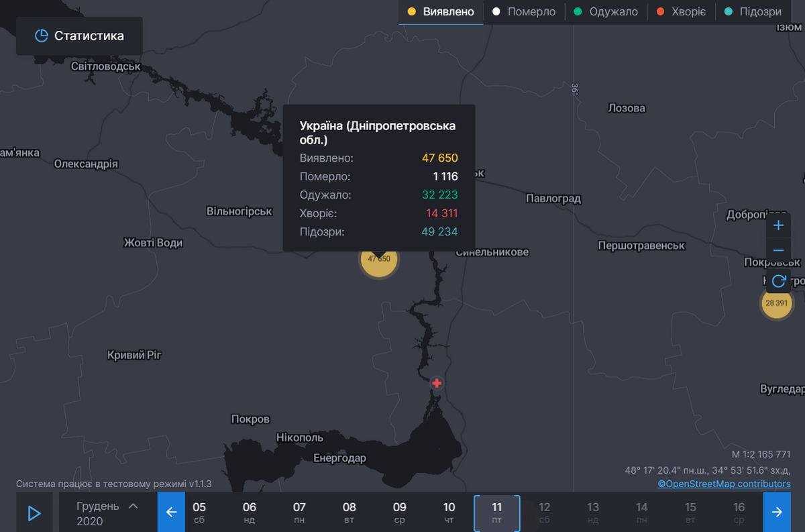The width and height of the screenshot is (805, 532).
Task: Reset map view with refresh icon
Action: tap(778, 280)
